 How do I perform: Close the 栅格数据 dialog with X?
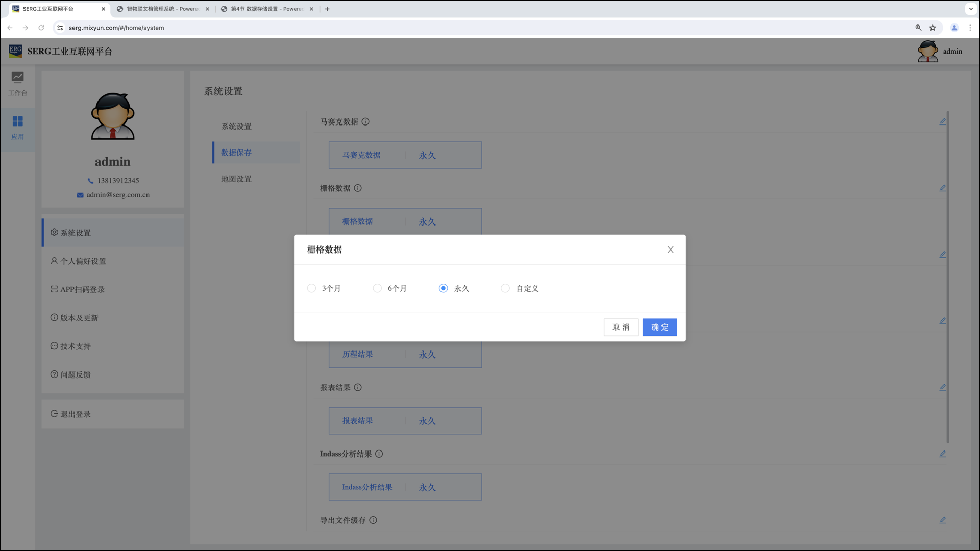[670, 249]
